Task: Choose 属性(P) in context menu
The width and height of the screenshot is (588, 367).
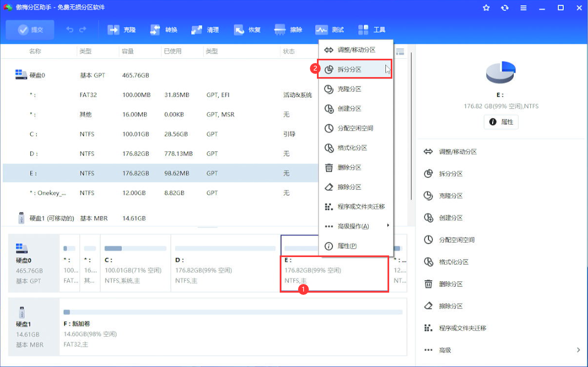Action: pyautogui.click(x=356, y=246)
